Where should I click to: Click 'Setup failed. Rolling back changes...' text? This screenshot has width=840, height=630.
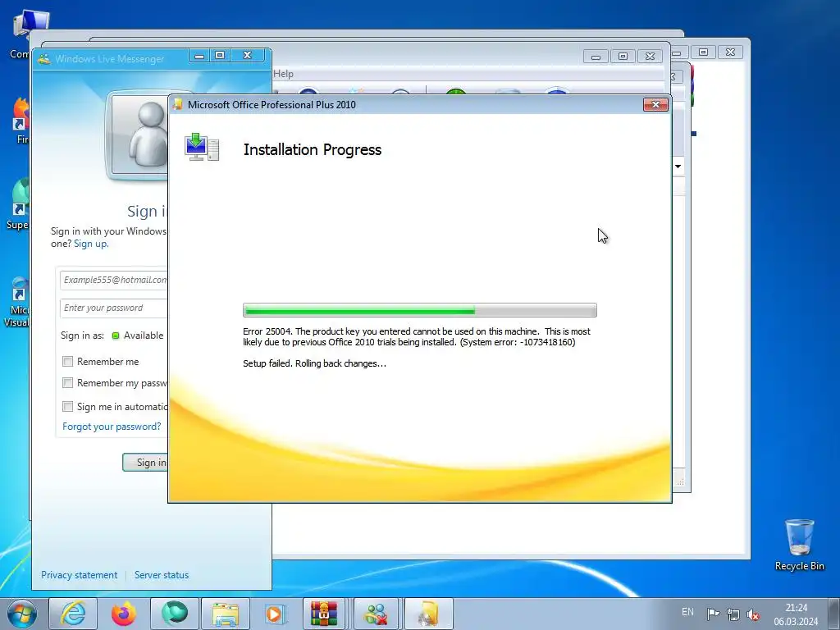(x=314, y=363)
